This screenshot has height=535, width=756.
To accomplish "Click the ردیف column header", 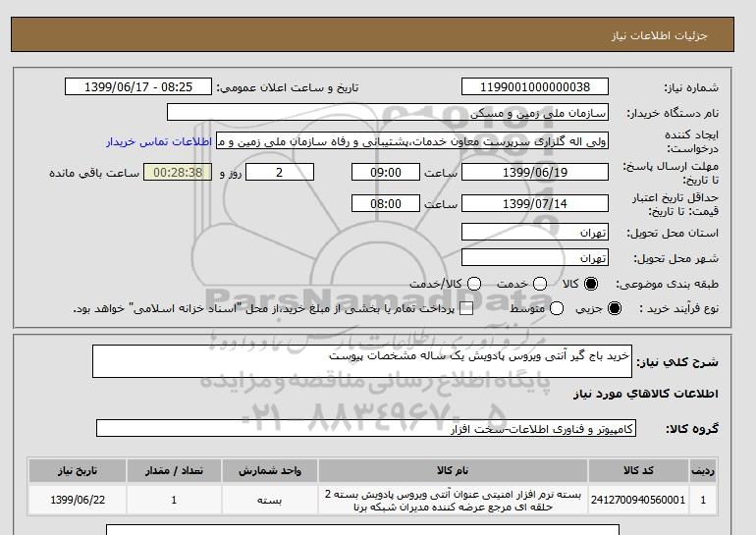I will pyautogui.click(x=703, y=470).
